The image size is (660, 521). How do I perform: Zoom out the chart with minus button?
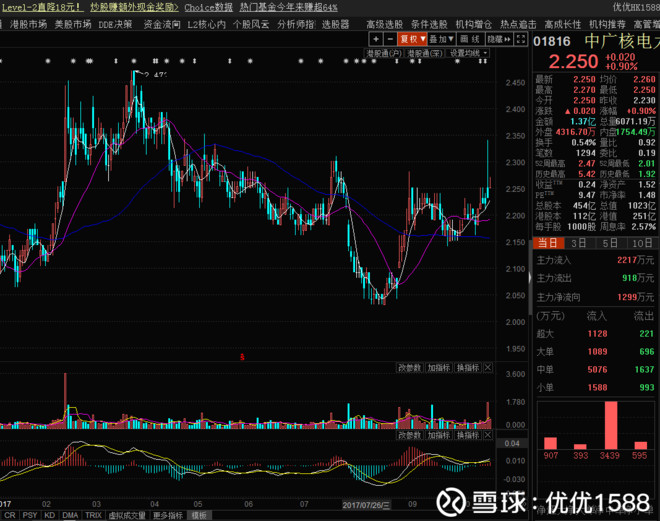click(x=390, y=39)
